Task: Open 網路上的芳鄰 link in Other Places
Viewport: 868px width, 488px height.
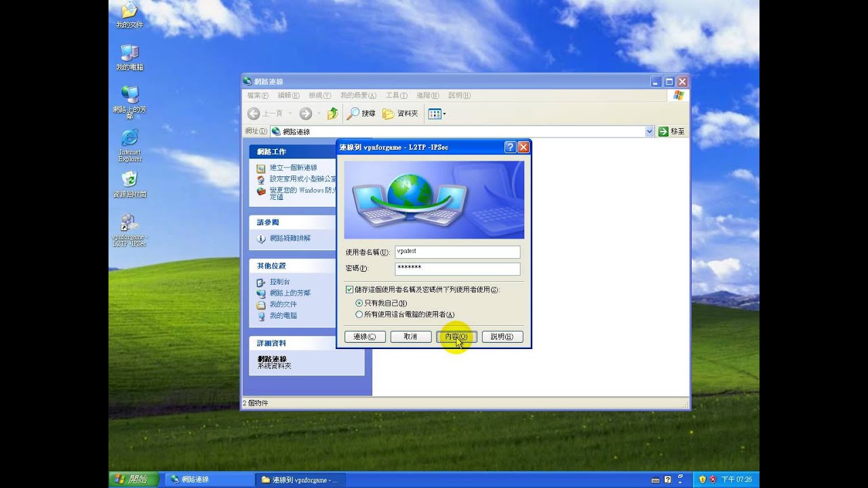Action: [290, 293]
